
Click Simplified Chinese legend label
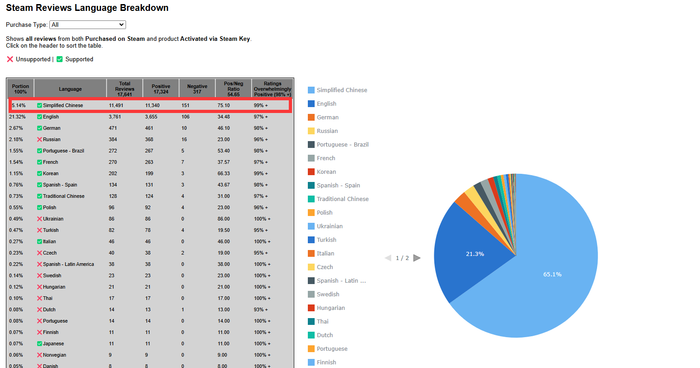(342, 90)
